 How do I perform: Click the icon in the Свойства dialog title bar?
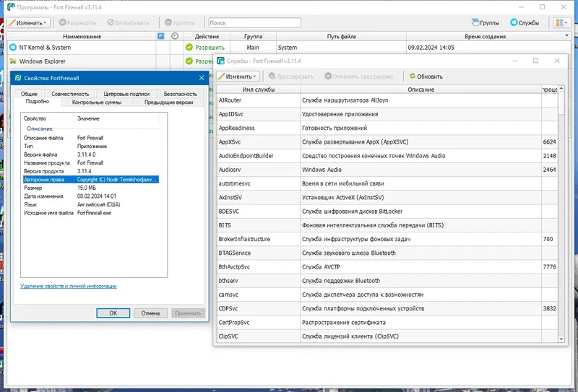17,78
